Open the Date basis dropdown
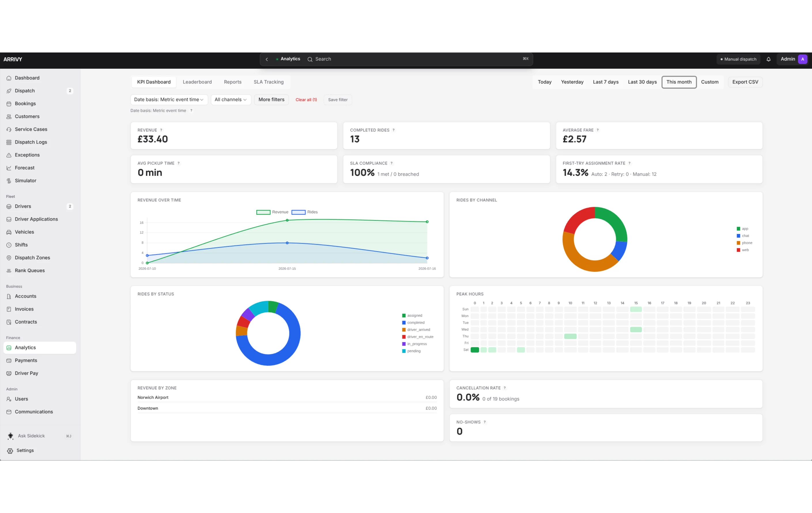The image size is (812, 513). click(x=169, y=99)
